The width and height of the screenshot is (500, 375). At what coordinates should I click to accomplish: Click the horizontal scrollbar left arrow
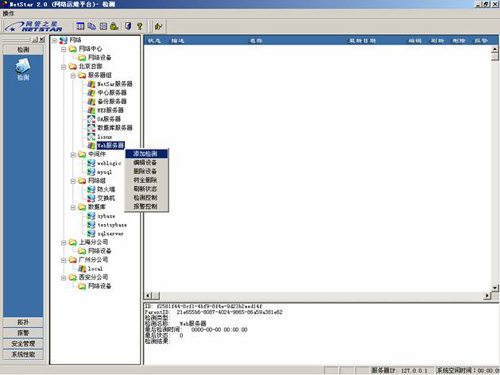click(x=148, y=295)
